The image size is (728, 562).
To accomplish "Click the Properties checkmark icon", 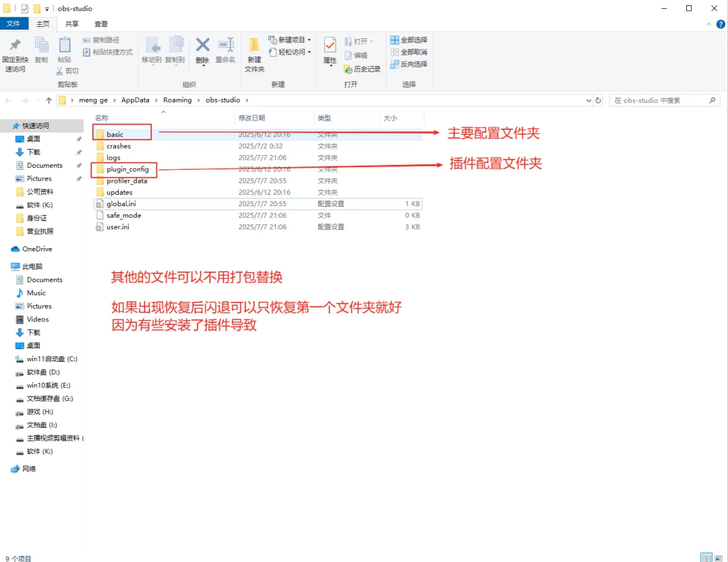I will [x=330, y=45].
